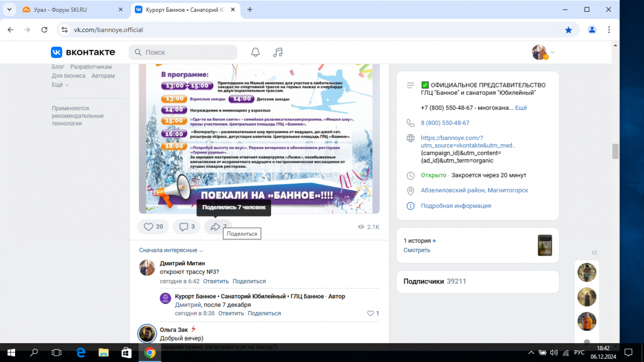Open the Windows Action Center
The image size is (644, 362).
[630, 353]
